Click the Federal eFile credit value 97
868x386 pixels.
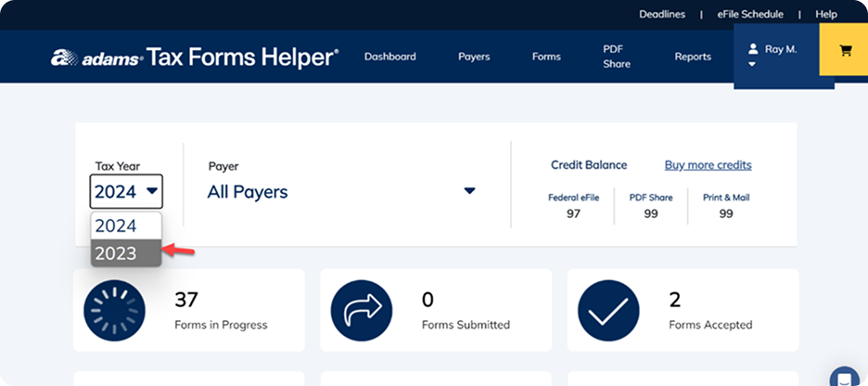(573, 213)
